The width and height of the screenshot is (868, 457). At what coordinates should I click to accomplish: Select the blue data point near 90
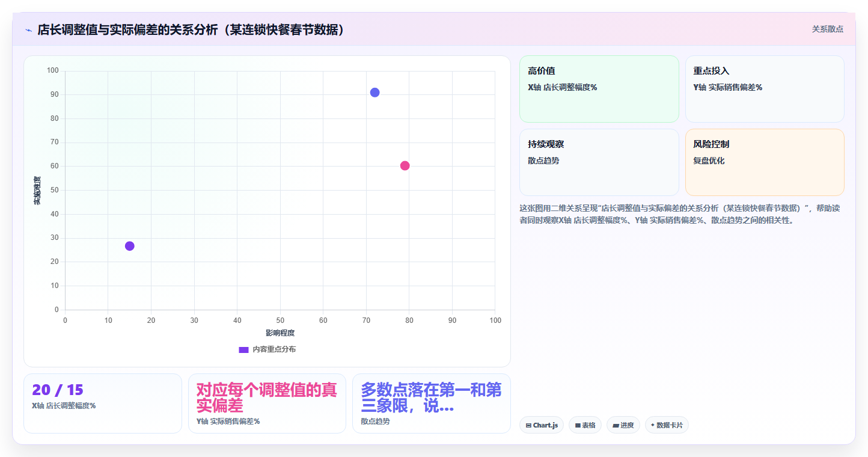374,93
